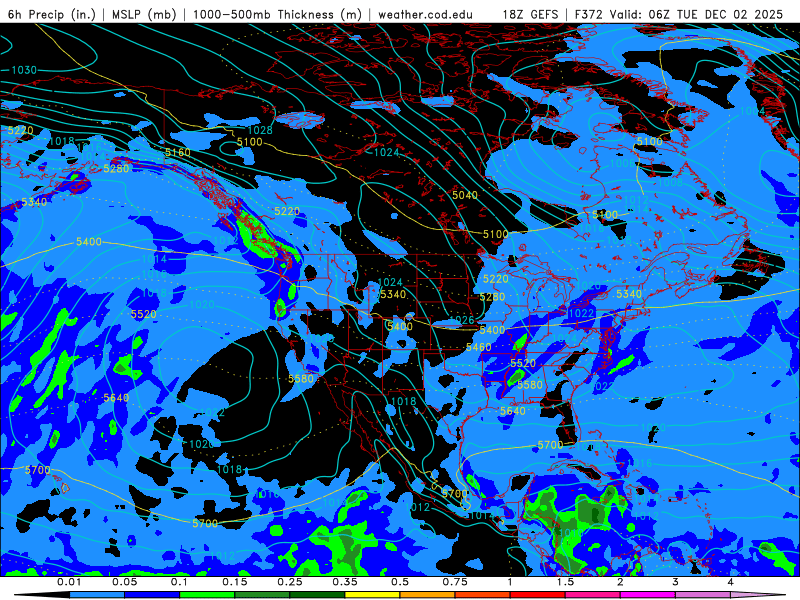
Task: Select the light purple 3–4 legend swatch
Action: 703,595
